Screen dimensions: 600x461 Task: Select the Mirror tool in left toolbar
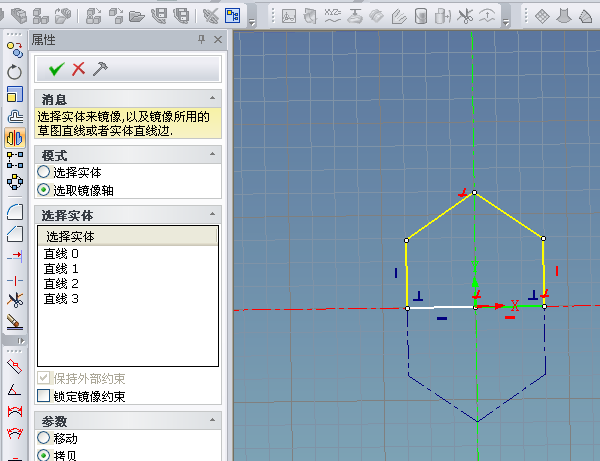tap(14, 138)
